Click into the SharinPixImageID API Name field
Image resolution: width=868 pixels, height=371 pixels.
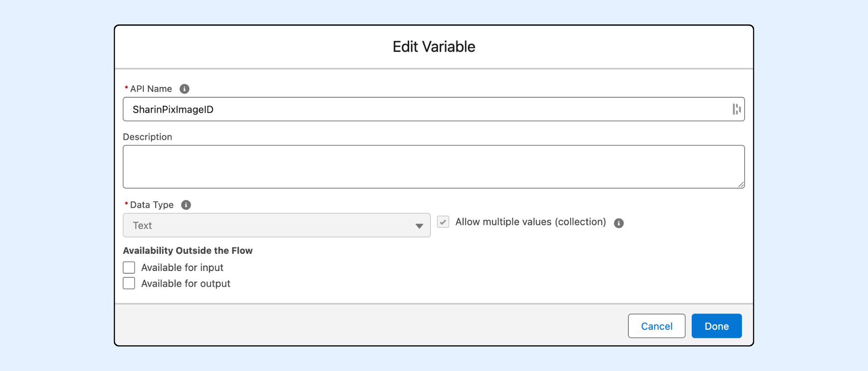click(407, 109)
